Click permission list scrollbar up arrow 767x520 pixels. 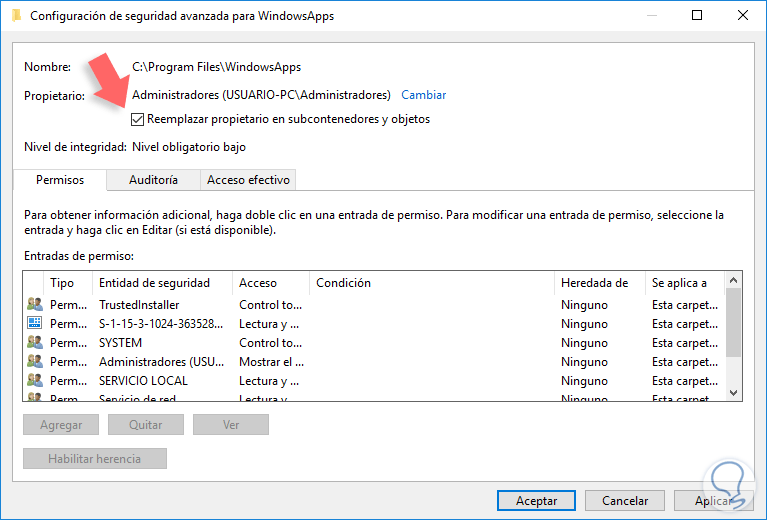pos(733,280)
